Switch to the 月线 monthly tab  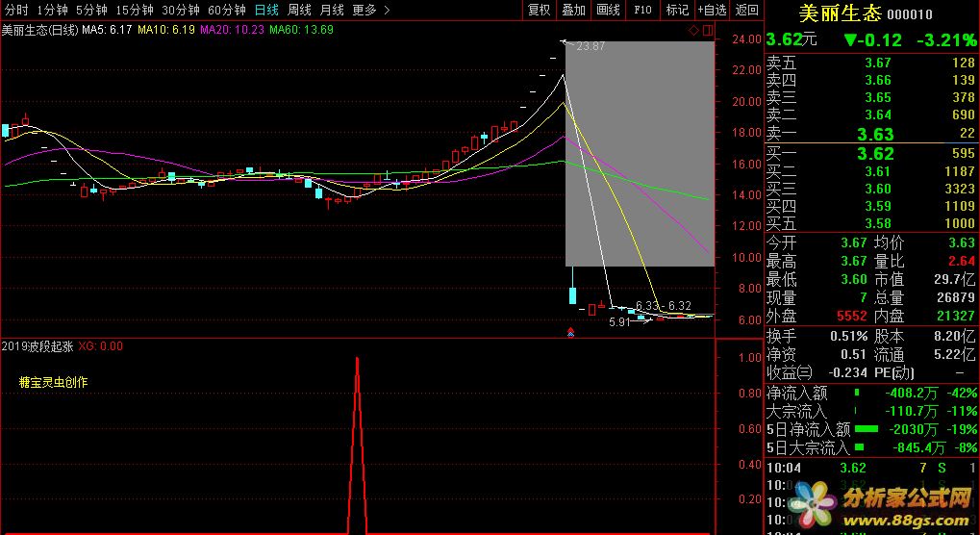332,10
